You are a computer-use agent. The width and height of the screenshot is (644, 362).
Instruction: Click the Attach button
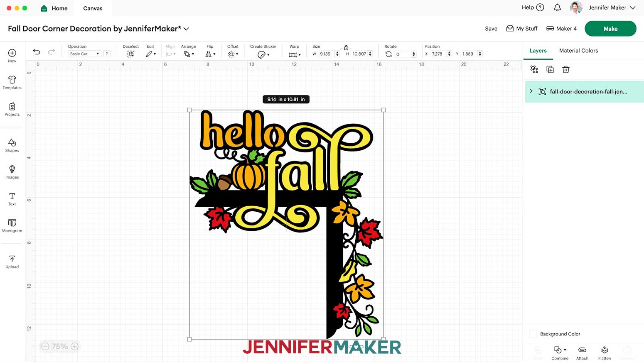click(x=582, y=353)
